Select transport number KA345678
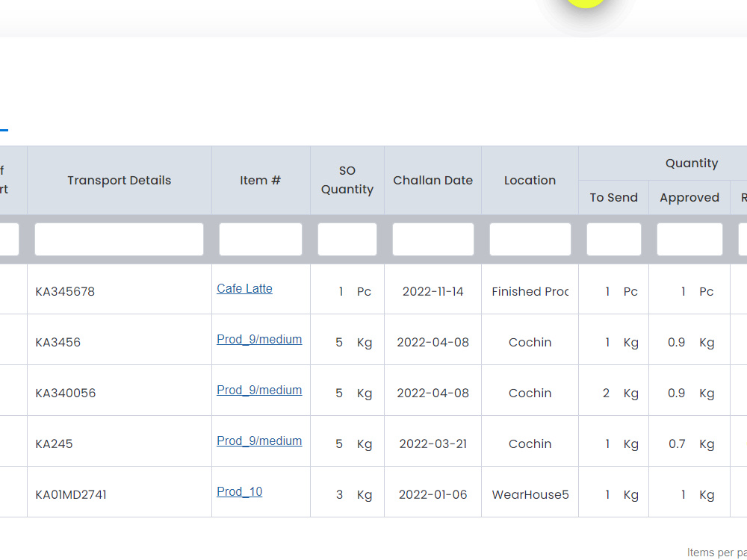This screenshot has width=747, height=560. [x=65, y=291]
